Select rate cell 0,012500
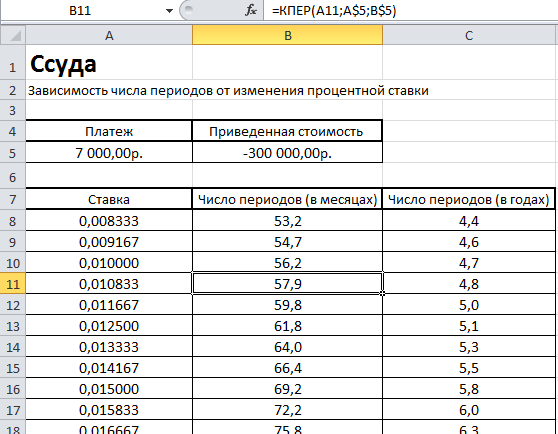The width and height of the screenshot is (558, 434). [x=109, y=326]
